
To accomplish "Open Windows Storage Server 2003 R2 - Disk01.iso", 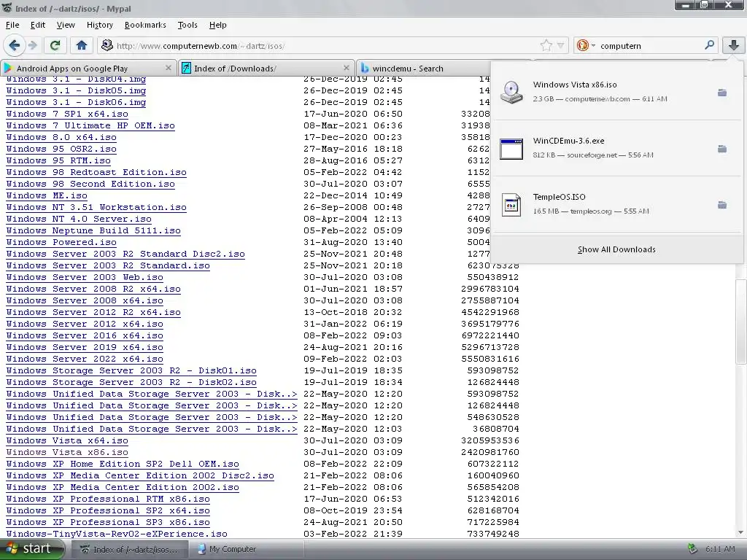I will pos(131,370).
